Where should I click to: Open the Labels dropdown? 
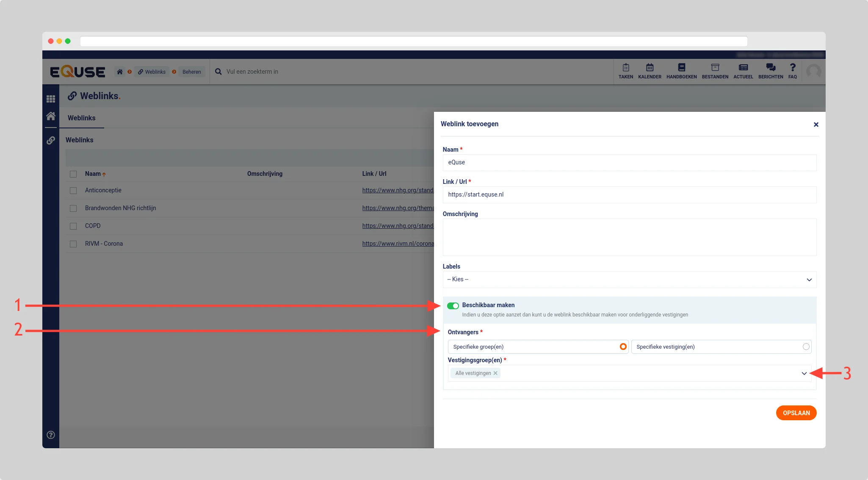click(x=629, y=280)
